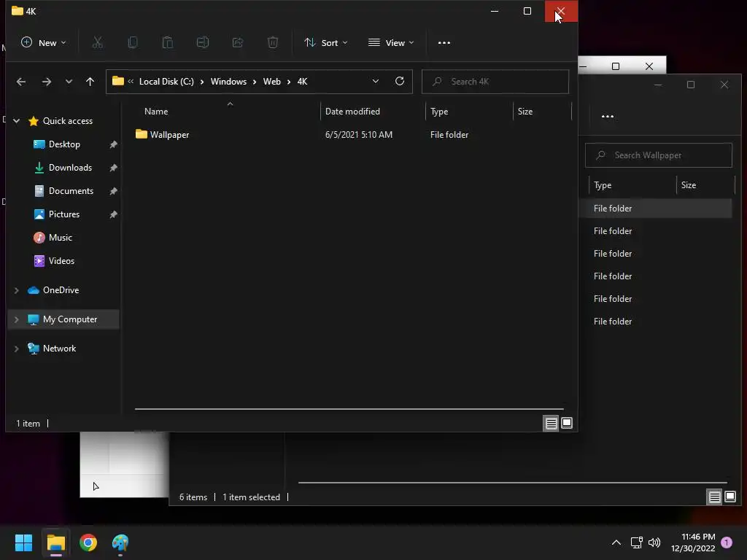Click the Search 4K input field
This screenshot has width=747, height=560.
[495, 82]
